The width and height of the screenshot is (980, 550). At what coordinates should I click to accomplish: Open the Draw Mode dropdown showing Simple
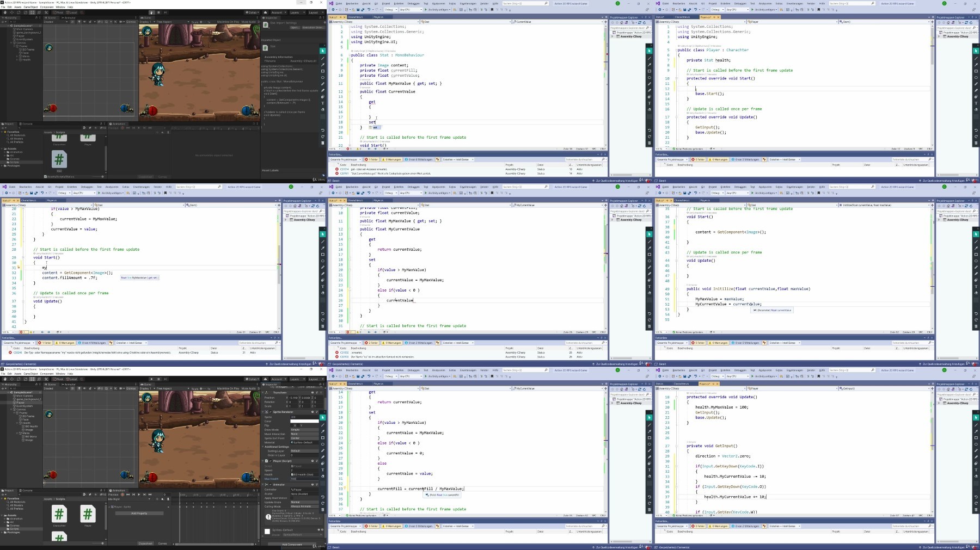[x=305, y=430]
